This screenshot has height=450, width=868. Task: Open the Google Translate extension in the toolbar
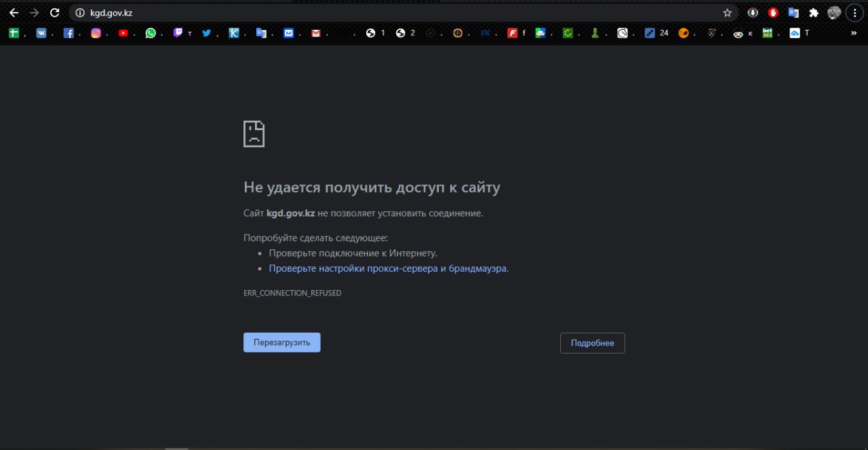click(x=793, y=12)
